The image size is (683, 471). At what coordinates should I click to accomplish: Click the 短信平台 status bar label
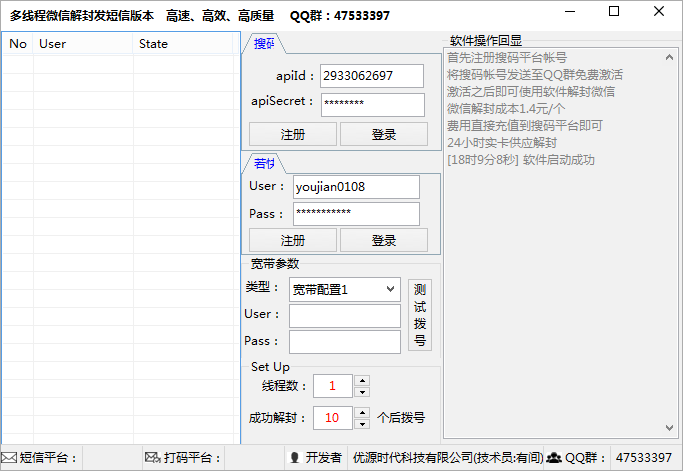point(48,457)
